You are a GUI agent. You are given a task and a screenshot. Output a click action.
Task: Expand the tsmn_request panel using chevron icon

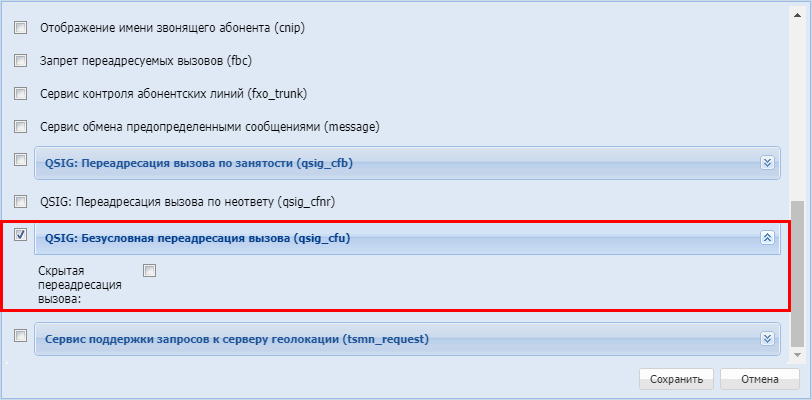767,339
